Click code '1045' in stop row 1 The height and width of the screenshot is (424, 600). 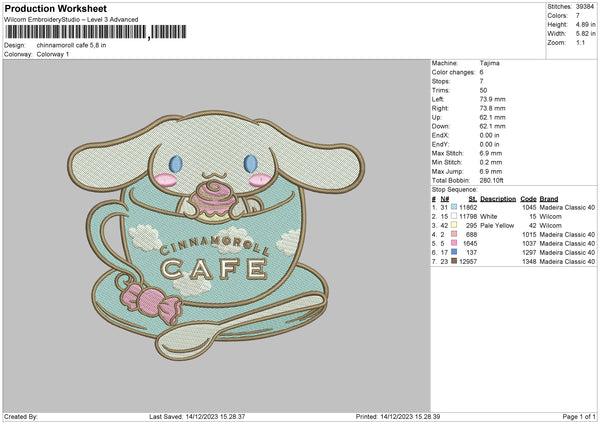(x=529, y=207)
